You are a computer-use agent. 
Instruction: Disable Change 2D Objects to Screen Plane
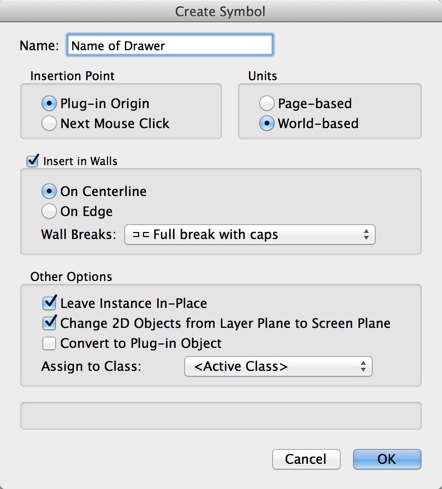pyautogui.click(x=49, y=323)
